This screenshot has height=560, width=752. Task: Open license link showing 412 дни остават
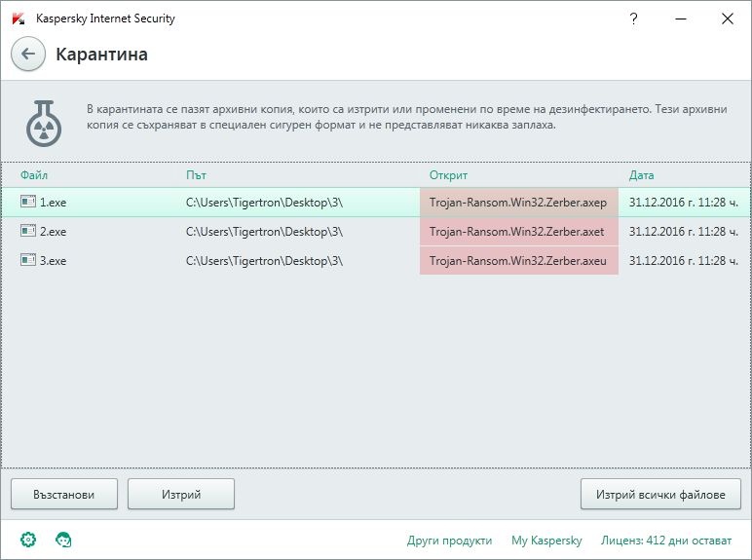click(x=666, y=541)
